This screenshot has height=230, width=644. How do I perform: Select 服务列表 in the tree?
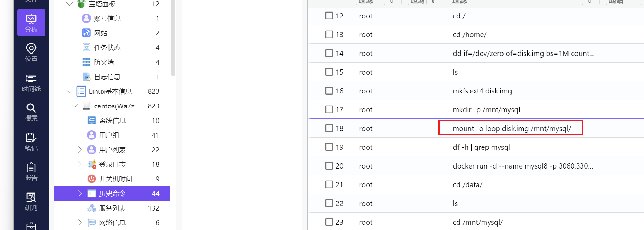coord(112,208)
